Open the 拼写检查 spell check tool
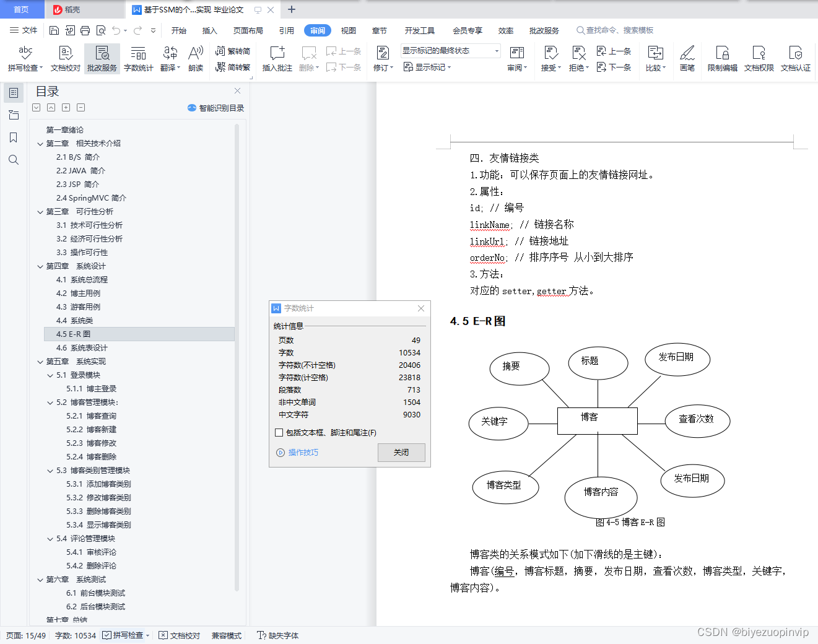The height and width of the screenshot is (644, 818). 25,59
